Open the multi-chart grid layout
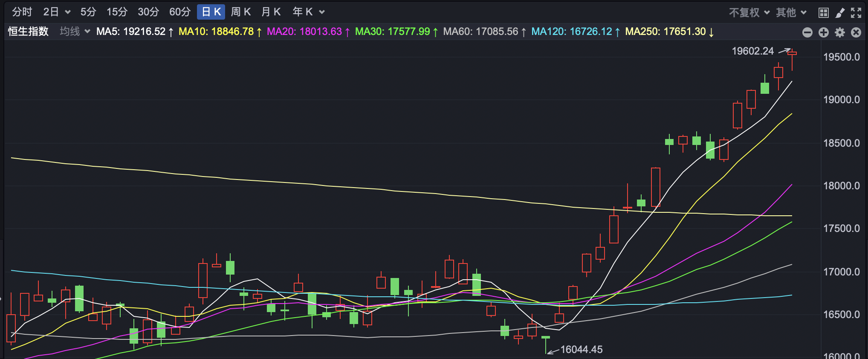The height and width of the screenshot is (359, 868). [x=823, y=13]
